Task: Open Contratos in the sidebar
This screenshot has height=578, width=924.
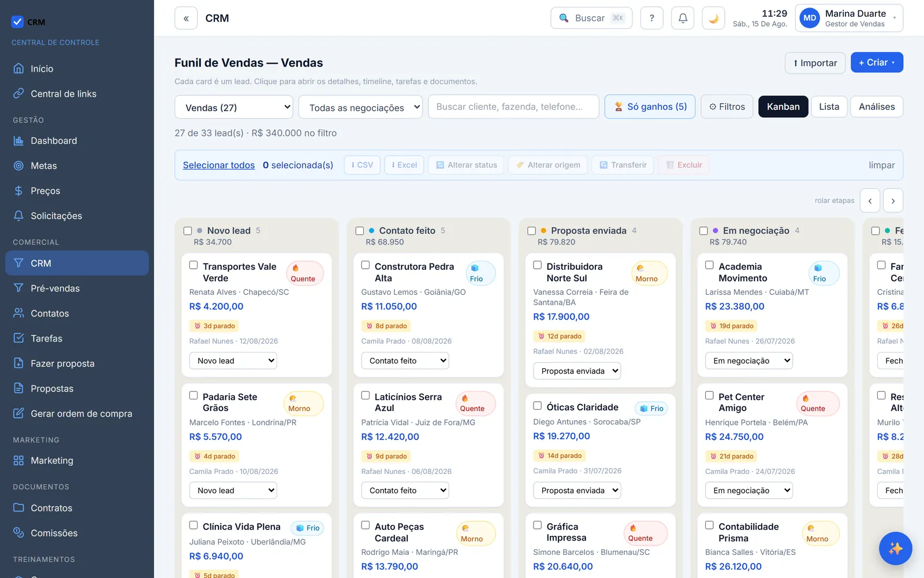Action: [77, 507]
